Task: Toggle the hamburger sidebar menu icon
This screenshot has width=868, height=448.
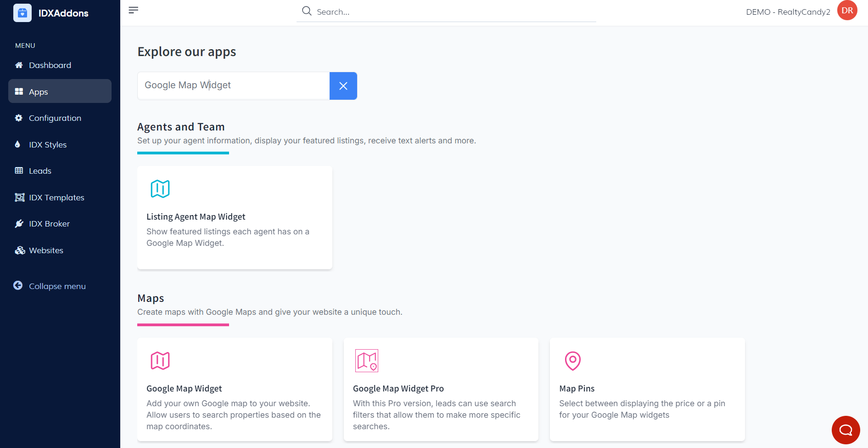Action: coord(134,10)
